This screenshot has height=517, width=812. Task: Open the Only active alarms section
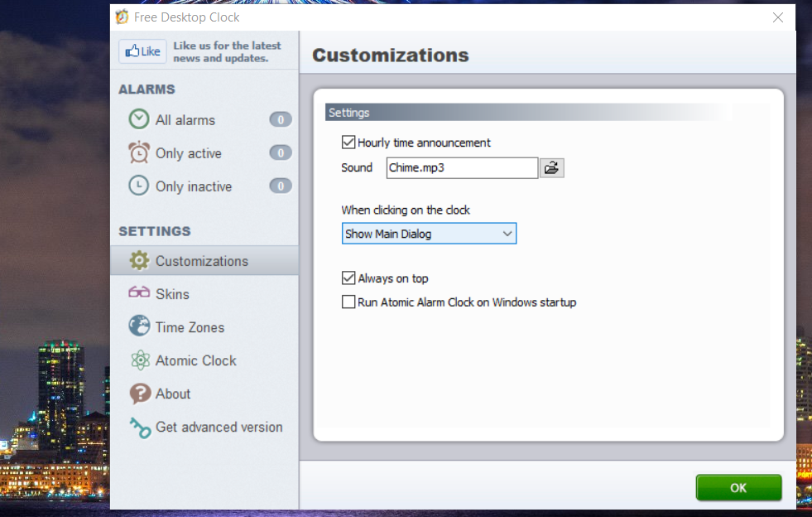tap(188, 152)
